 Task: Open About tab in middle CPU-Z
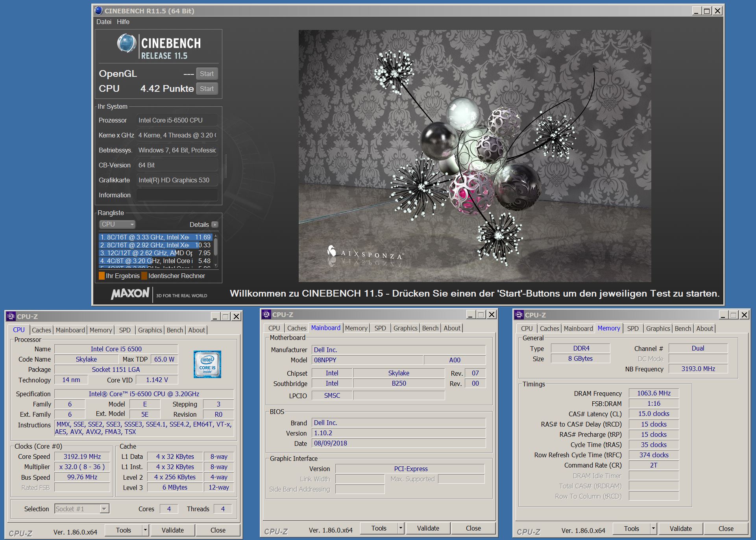[x=452, y=328]
